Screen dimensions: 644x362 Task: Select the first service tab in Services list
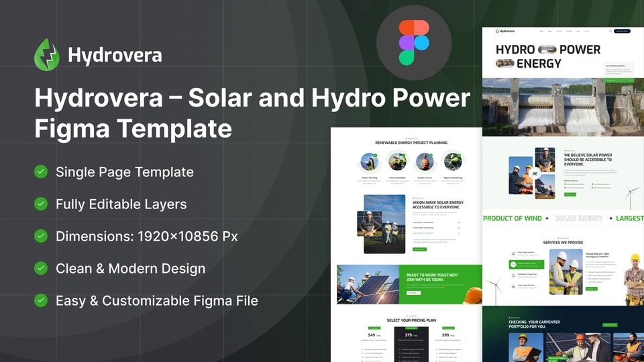pos(526,253)
